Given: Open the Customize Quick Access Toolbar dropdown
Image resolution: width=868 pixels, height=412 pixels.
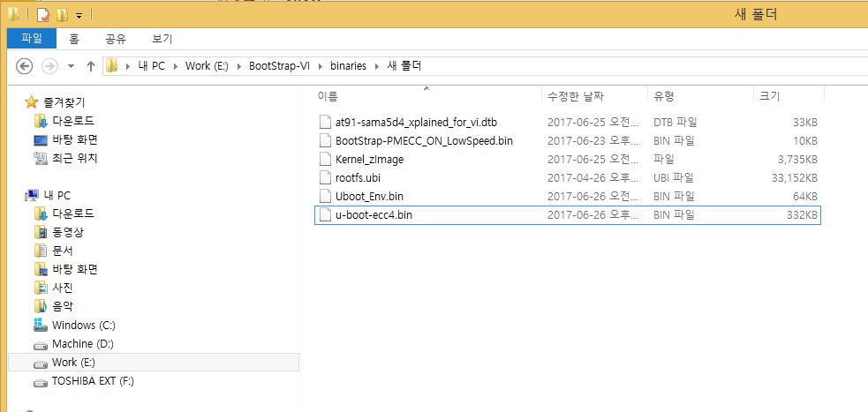Looking at the screenshot, I should (79, 15).
